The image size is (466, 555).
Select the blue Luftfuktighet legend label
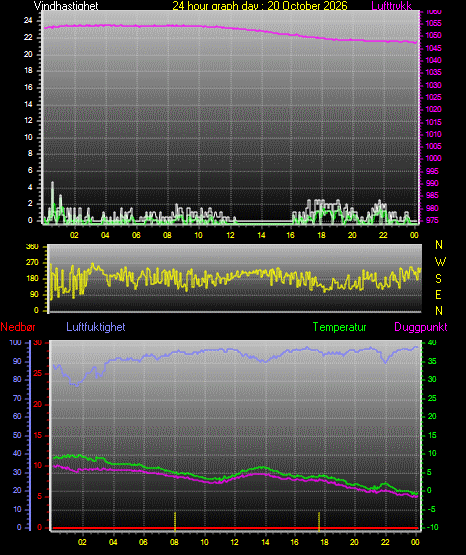point(96,327)
